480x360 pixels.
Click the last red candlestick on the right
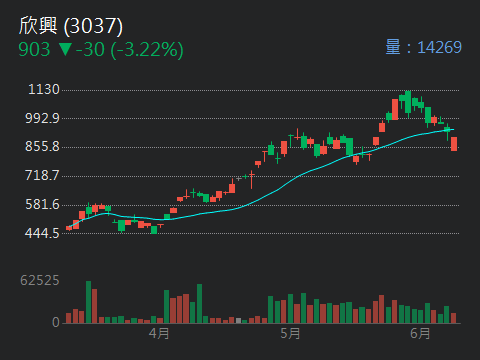(x=454, y=144)
